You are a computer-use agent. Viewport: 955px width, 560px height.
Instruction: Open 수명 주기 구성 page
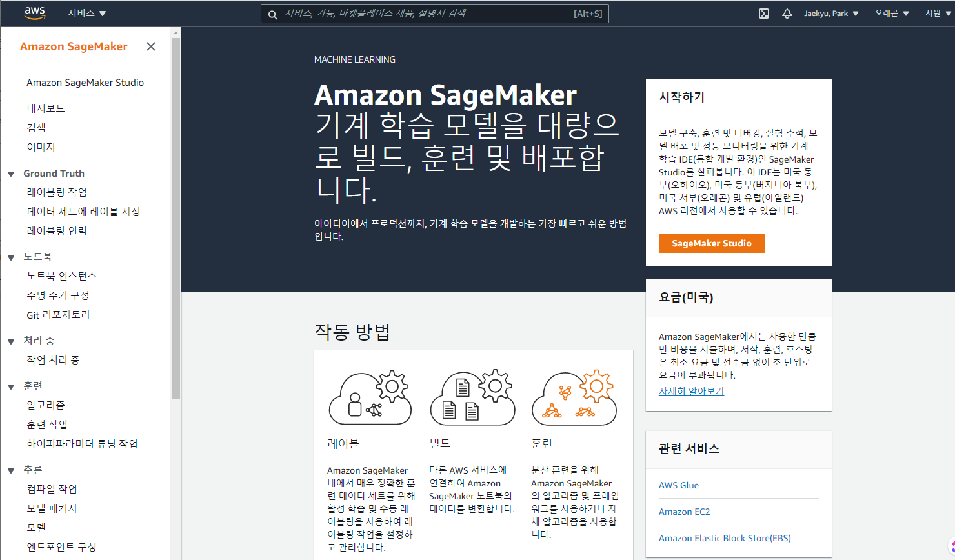[x=58, y=295]
